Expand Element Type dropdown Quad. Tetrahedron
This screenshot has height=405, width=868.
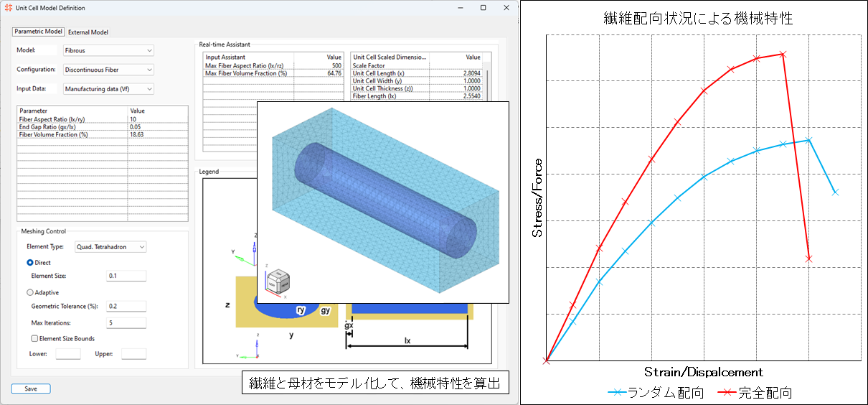(x=110, y=247)
